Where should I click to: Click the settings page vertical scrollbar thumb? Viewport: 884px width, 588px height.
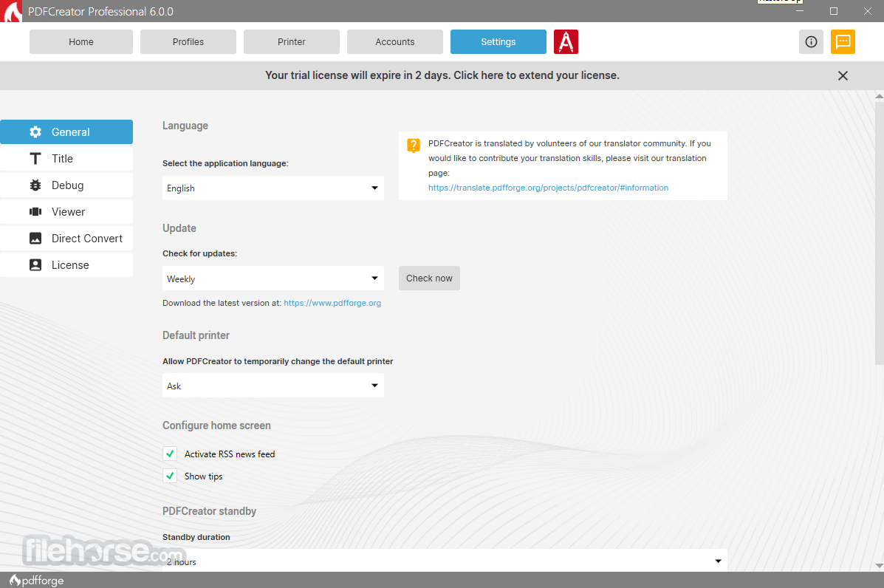pos(880,232)
